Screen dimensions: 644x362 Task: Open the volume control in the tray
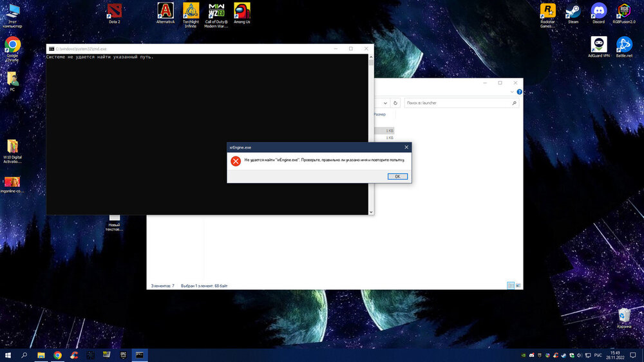pyautogui.click(x=580, y=356)
